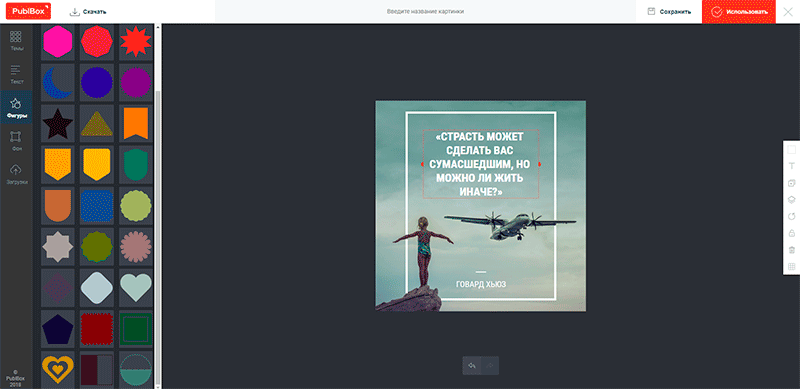Add the light blue rounded diamond shape
Viewport: 800px width, 389px height.
coord(96,287)
